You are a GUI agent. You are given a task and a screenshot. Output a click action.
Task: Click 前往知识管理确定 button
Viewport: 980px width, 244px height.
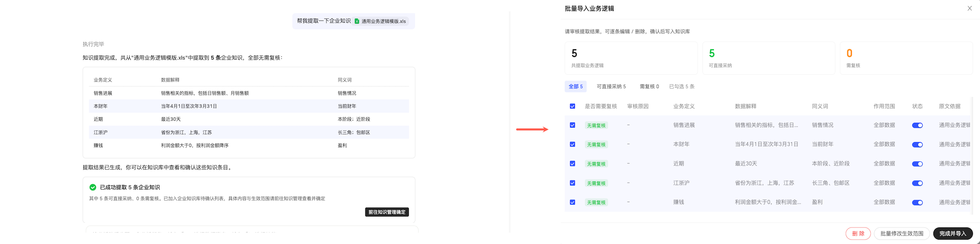coord(387,212)
